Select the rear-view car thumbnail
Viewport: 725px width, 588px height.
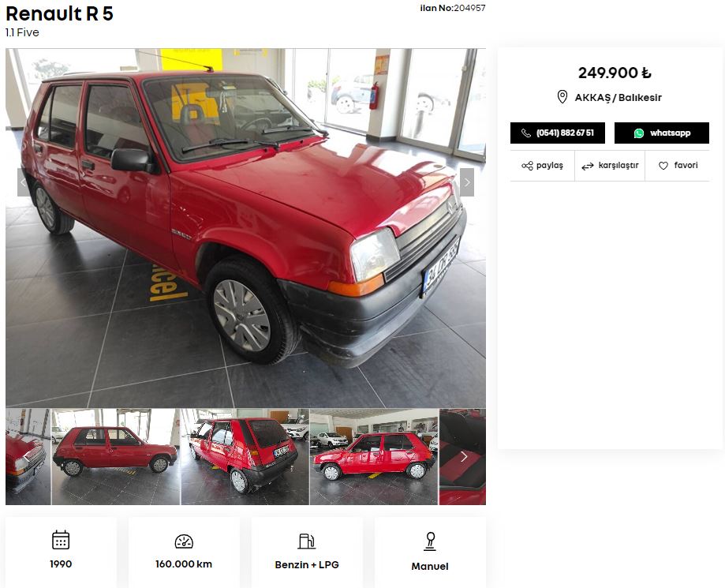245,457
